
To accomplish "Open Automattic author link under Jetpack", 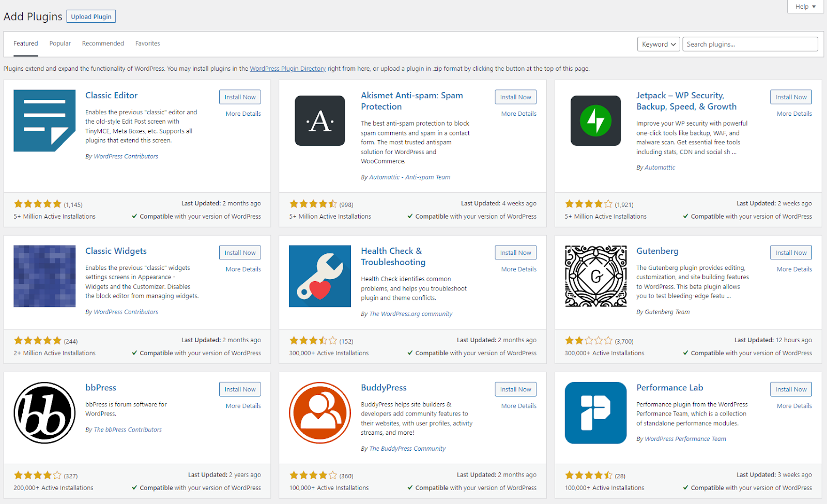I will click(660, 167).
